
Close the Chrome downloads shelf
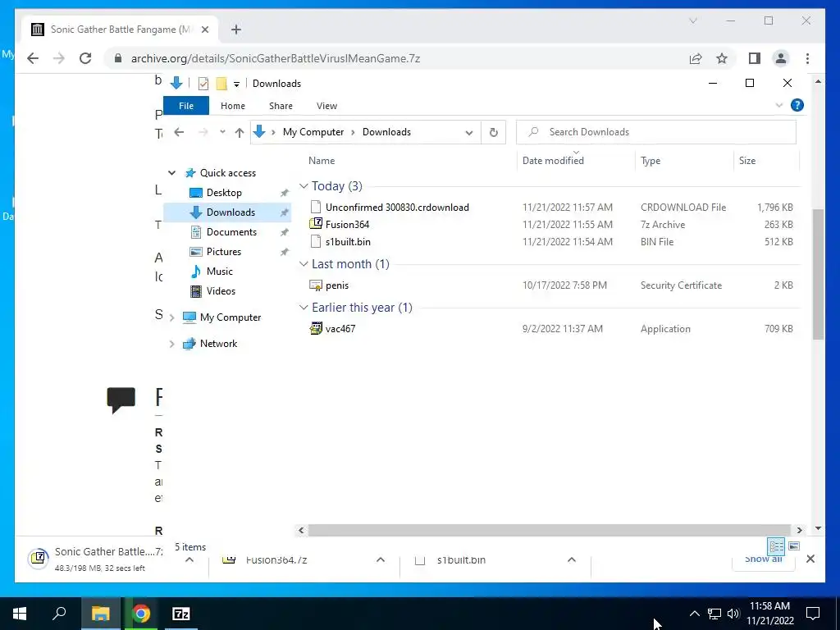(810, 559)
